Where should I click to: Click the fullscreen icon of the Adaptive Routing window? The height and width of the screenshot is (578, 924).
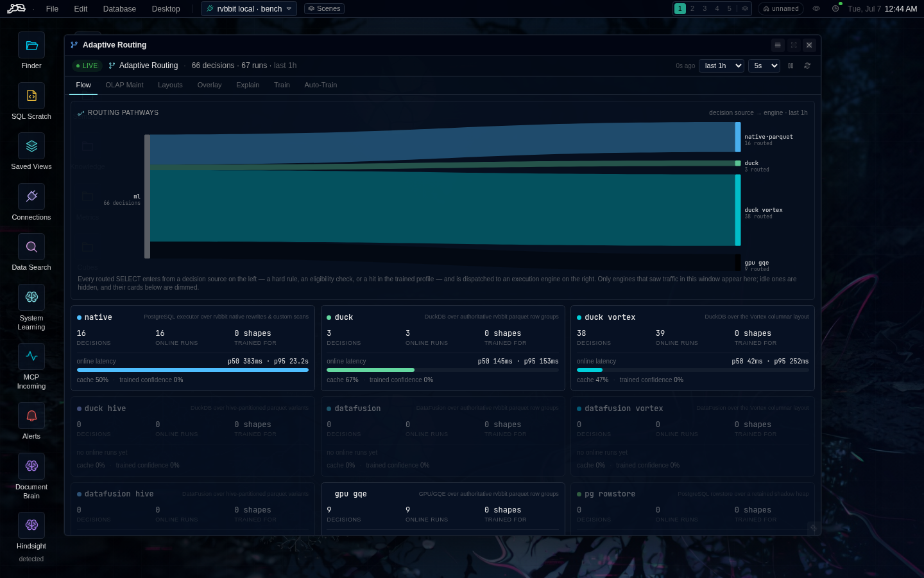(794, 45)
